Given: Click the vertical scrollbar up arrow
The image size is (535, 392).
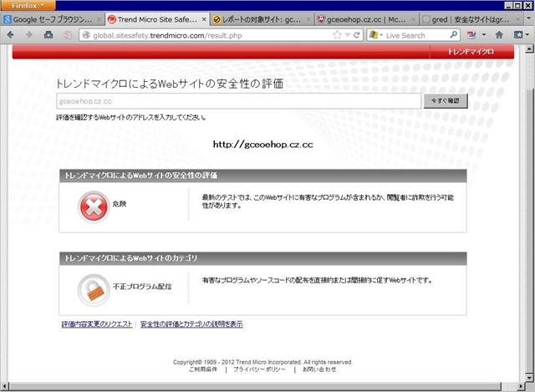Looking at the screenshot, I should coord(529,49).
